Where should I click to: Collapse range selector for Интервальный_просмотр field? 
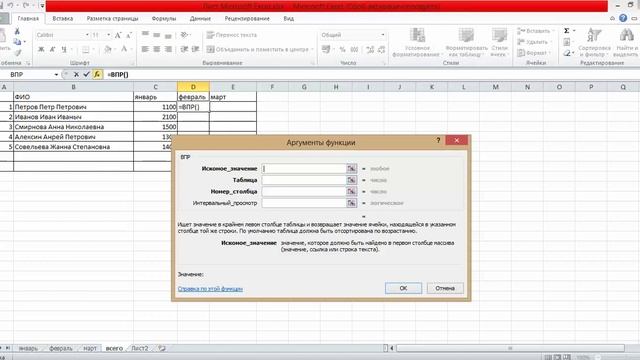coord(351,202)
